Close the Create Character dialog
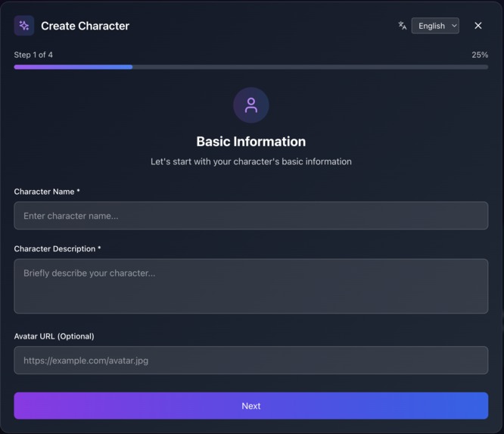 pyautogui.click(x=478, y=26)
